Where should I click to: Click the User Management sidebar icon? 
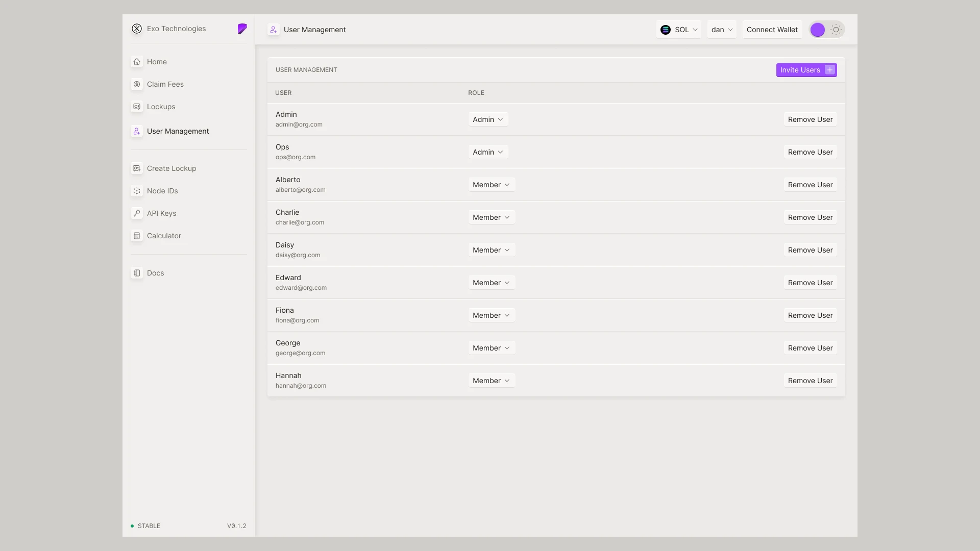point(137,131)
